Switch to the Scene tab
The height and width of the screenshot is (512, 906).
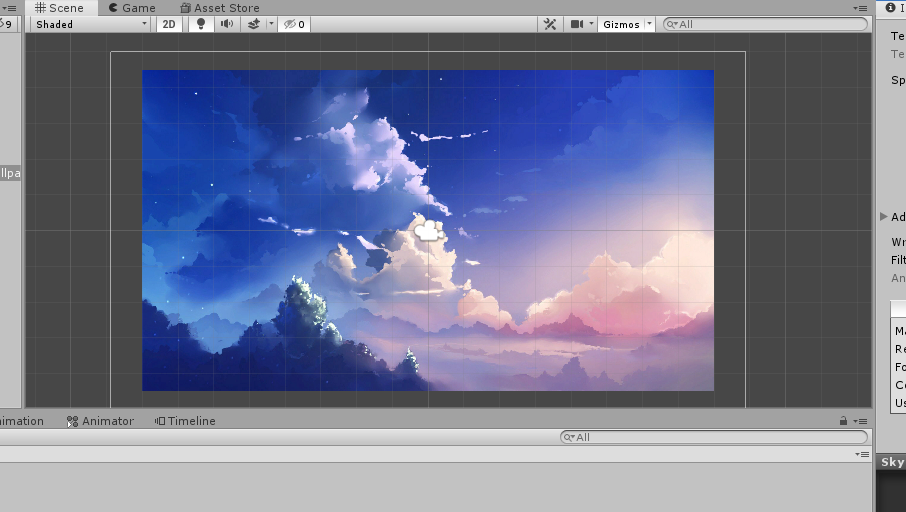(x=60, y=8)
